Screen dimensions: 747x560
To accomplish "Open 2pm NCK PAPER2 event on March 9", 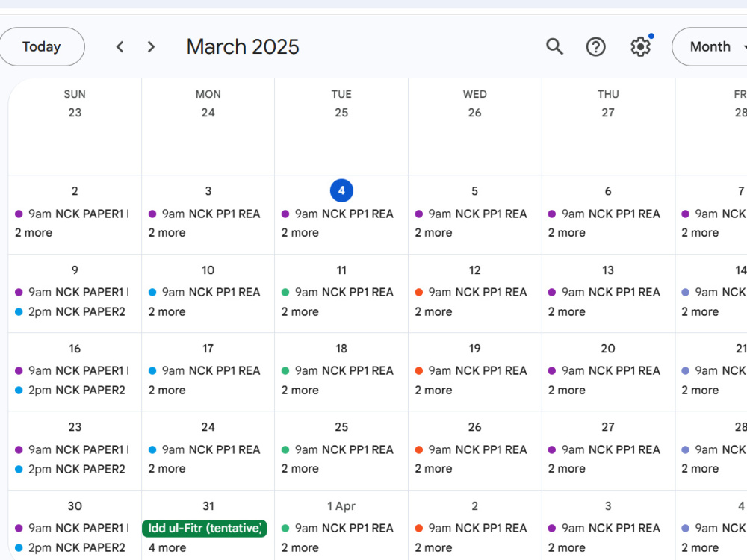I will [x=72, y=312].
